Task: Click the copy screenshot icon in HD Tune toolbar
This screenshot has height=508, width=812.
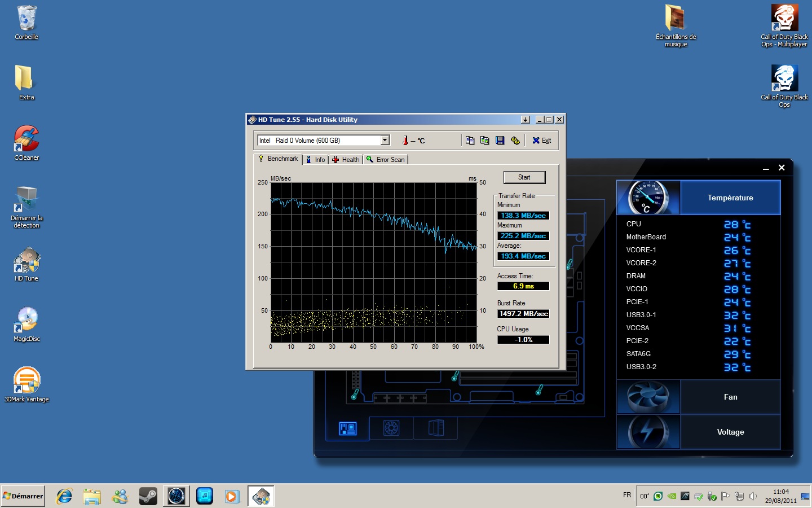Action: pos(484,141)
